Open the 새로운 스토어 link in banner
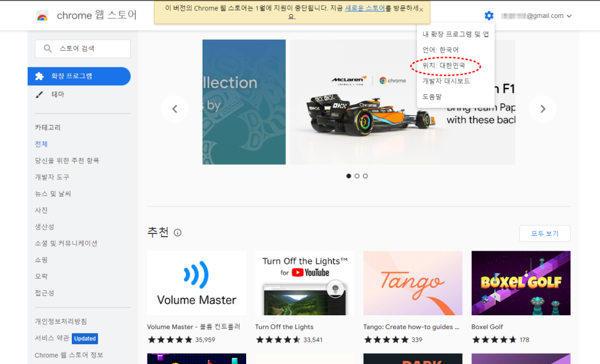Screen dimensions: 600x364 (x=365, y=8)
